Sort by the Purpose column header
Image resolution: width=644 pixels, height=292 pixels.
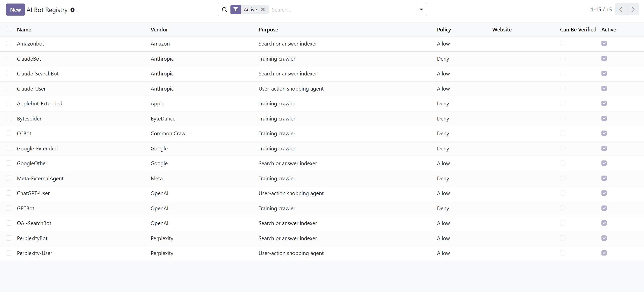(268, 29)
